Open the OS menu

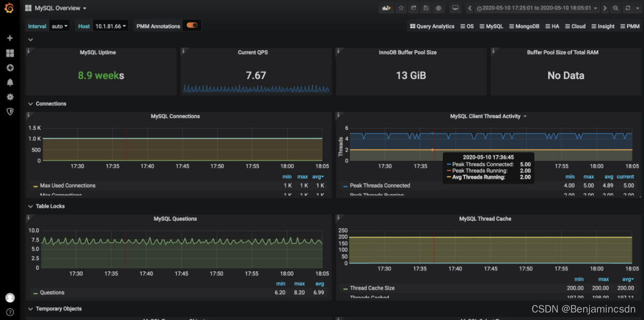[x=467, y=26]
